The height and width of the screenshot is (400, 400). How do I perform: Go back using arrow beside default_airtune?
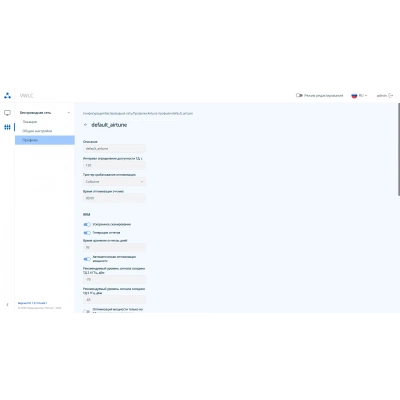(x=86, y=125)
